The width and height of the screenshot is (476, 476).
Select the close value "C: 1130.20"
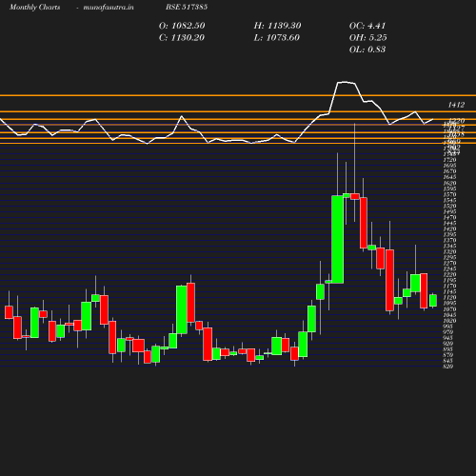click(x=182, y=38)
